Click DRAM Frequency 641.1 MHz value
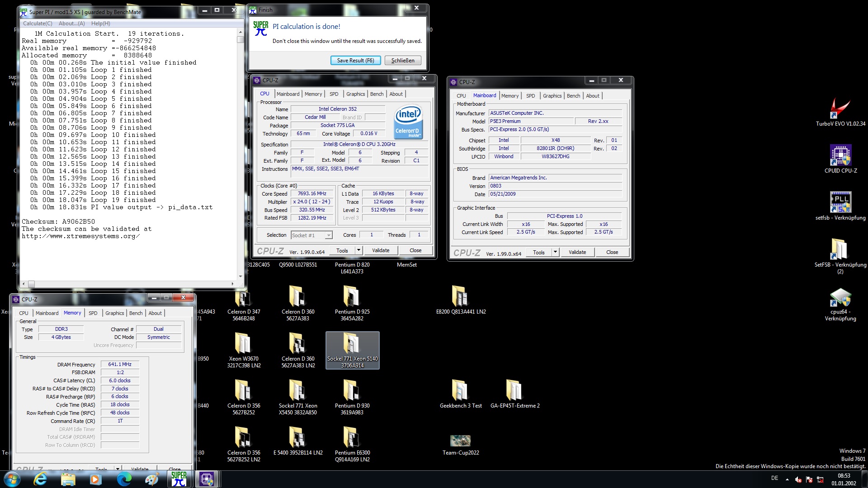 coord(120,364)
